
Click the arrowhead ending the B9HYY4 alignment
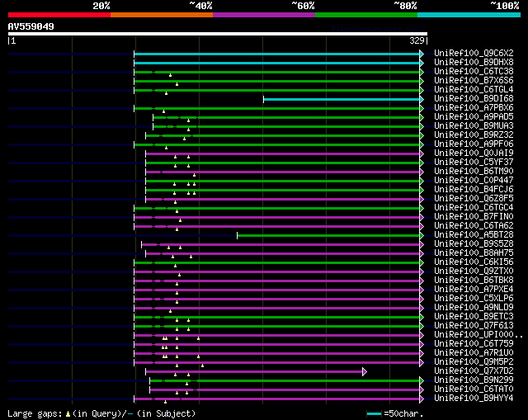coord(422,399)
